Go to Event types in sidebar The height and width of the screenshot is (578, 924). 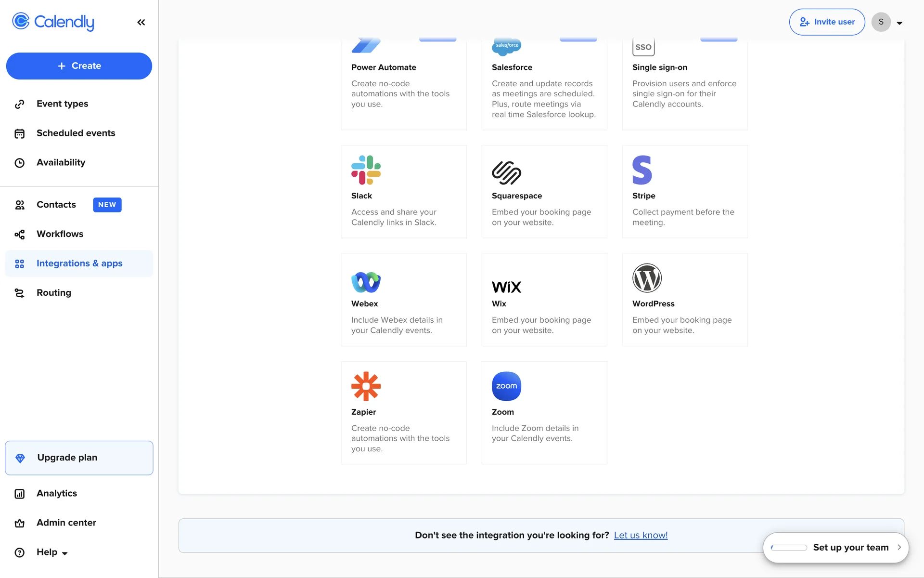62,104
